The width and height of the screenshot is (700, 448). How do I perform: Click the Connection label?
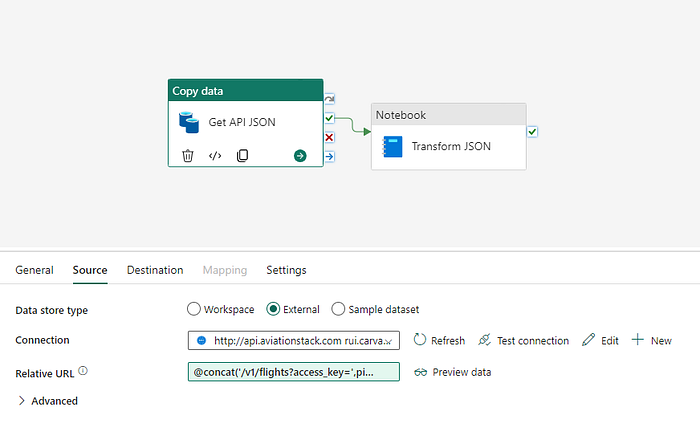[42, 340]
